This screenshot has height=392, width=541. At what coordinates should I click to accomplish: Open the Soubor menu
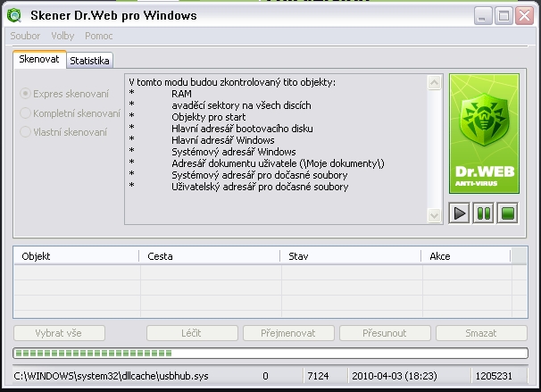pyautogui.click(x=25, y=36)
